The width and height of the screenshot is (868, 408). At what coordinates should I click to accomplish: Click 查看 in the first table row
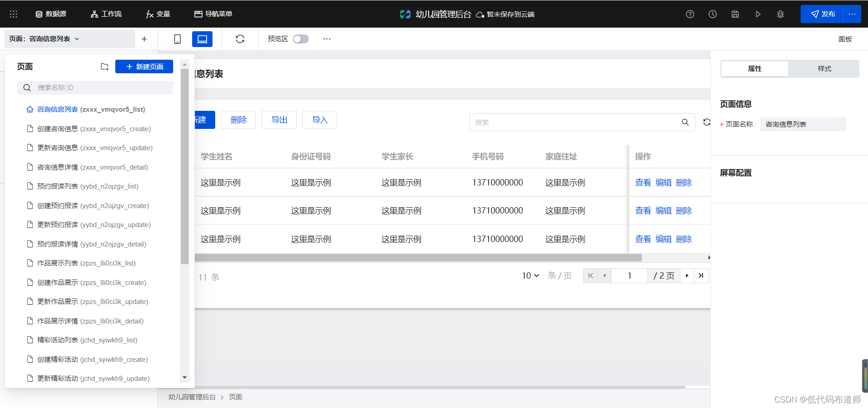tap(643, 183)
